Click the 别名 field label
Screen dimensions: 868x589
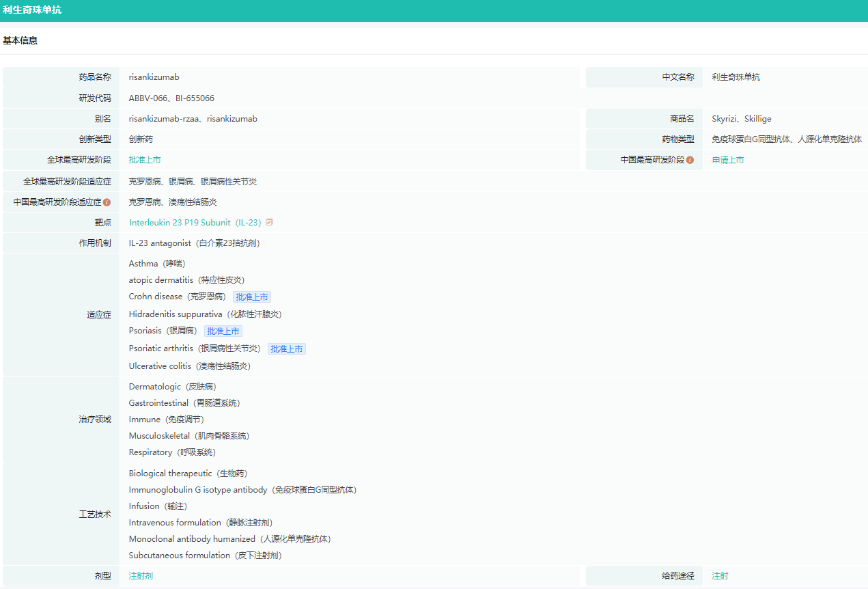[x=103, y=119]
